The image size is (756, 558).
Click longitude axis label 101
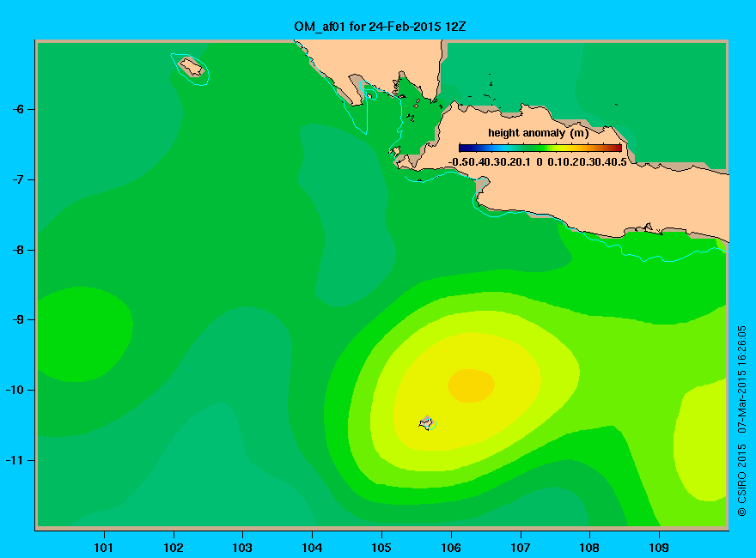click(104, 548)
